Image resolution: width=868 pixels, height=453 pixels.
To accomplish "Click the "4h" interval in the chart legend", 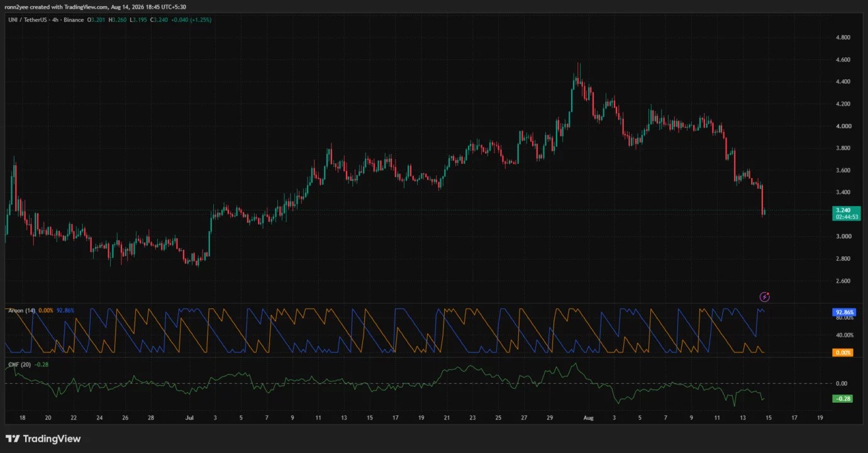I will (55, 20).
